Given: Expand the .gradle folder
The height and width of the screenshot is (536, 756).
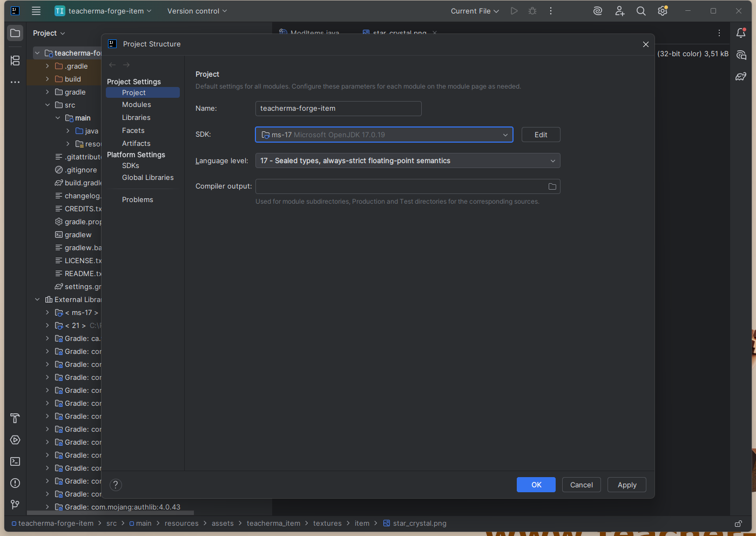Looking at the screenshot, I should coord(48,66).
